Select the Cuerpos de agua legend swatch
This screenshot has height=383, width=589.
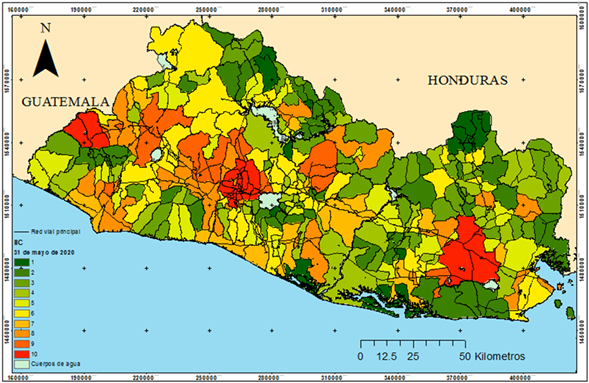coord(22,364)
